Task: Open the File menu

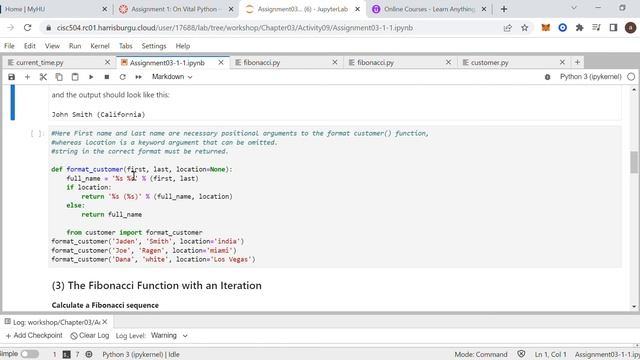Action: click(9, 46)
